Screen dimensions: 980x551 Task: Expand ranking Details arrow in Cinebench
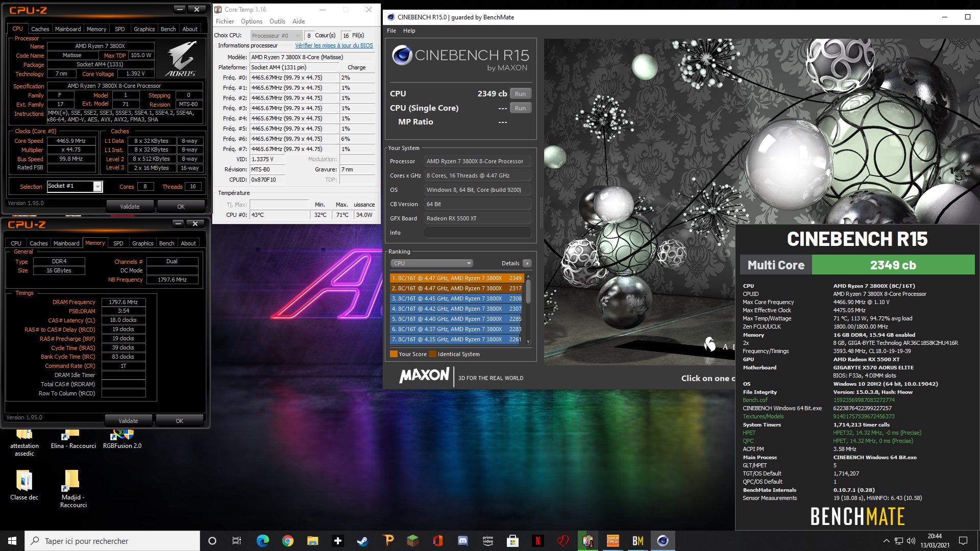point(527,263)
